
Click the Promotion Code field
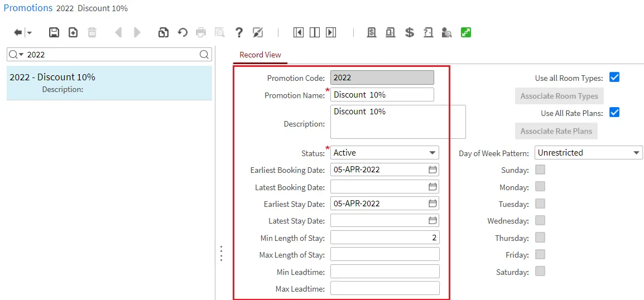[x=382, y=78]
